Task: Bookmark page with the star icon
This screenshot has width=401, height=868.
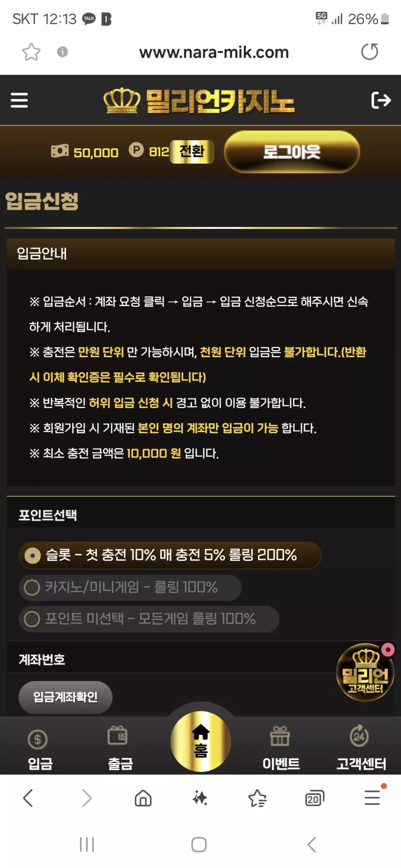Action: pyautogui.click(x=31, y=52)
